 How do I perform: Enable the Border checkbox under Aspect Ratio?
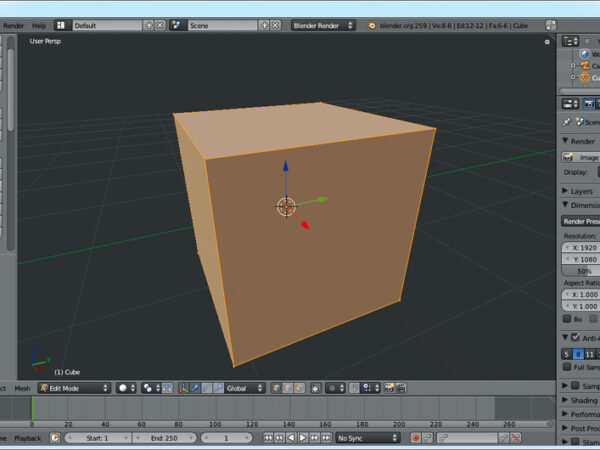pos(568,319)
